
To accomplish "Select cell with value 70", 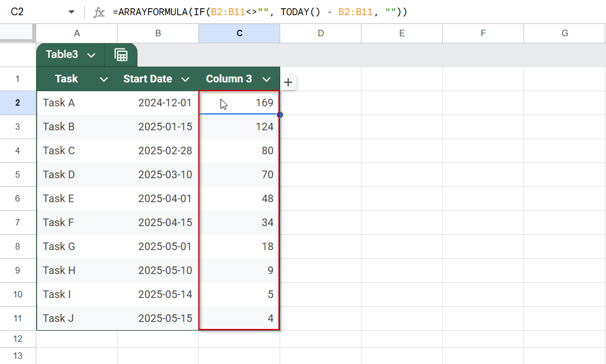I will (239, 175).
